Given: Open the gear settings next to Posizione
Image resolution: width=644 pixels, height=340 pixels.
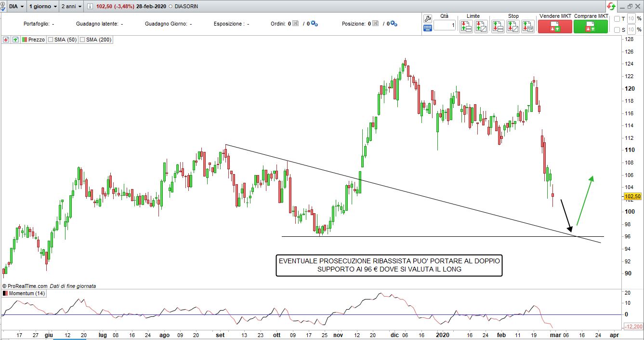Looking at the screenshot, I should pyautogui.click(x=393, y=24).
